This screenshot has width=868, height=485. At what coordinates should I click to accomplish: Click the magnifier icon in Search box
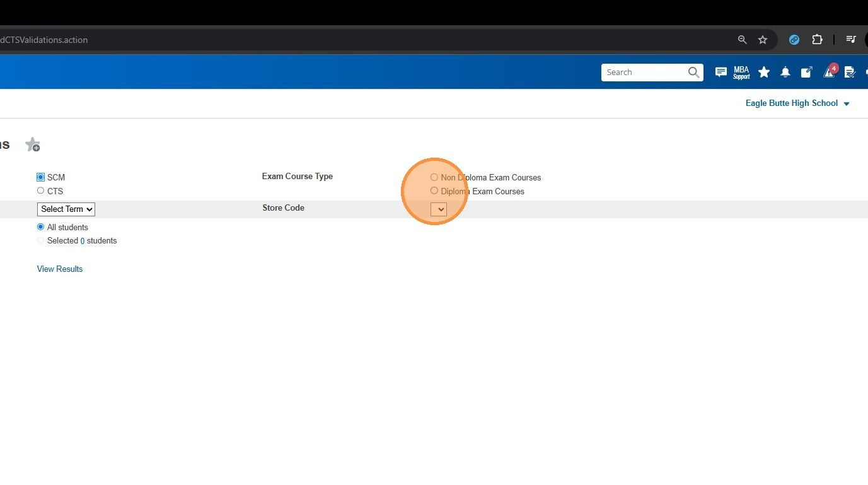[694, 73]
